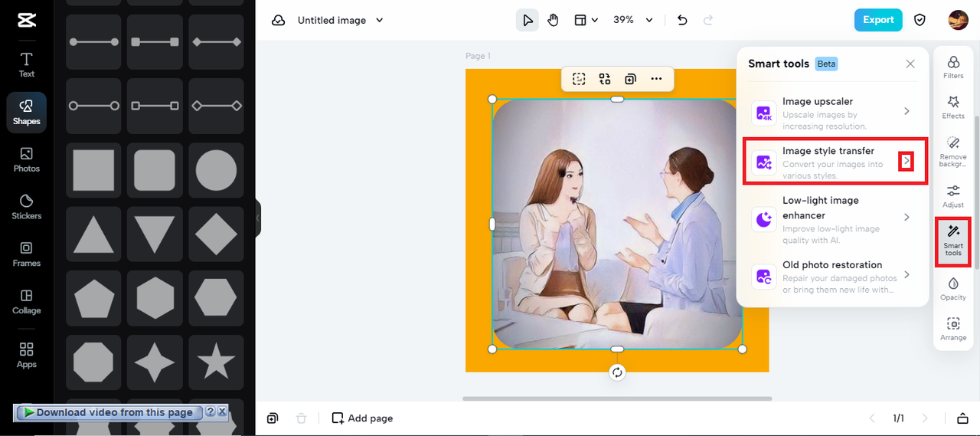Go to next page arrow

coord(925,418)
